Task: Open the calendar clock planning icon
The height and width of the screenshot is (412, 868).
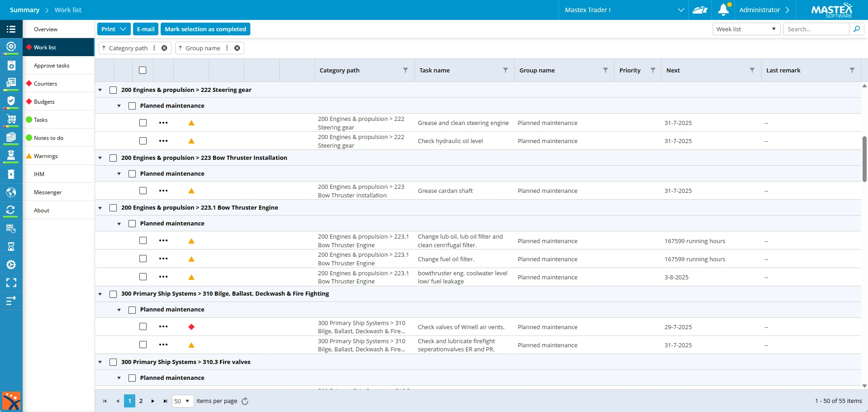Action: (11, 228)
